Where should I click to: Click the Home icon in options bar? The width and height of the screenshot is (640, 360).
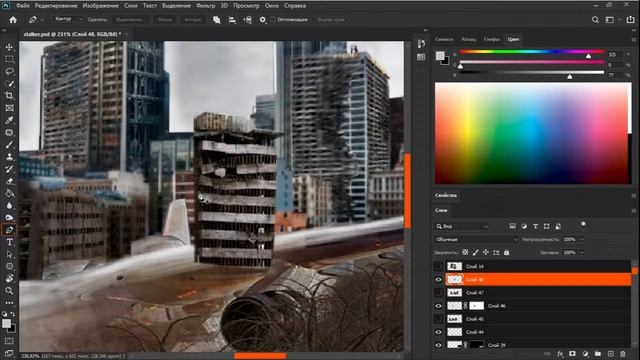click(13, 20)
